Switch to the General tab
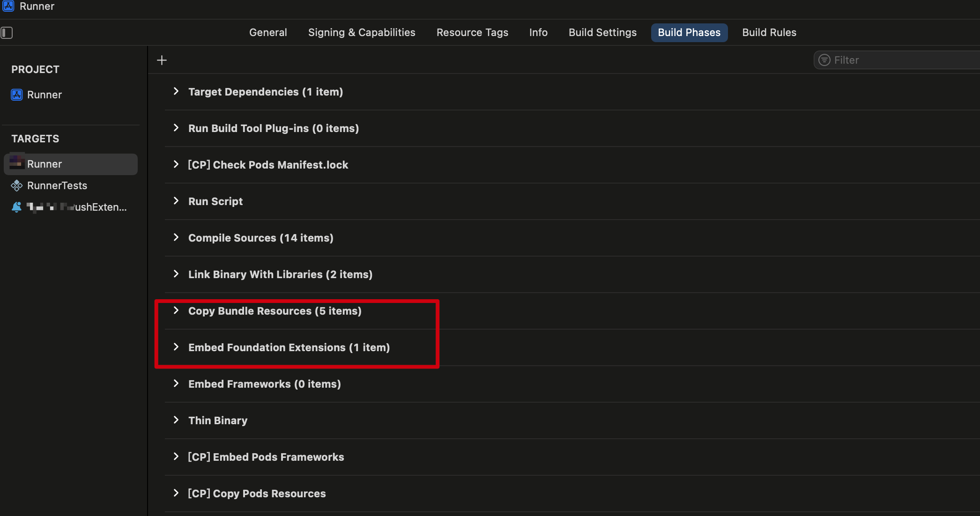The image size is (980, 516). tap(268, 33)
